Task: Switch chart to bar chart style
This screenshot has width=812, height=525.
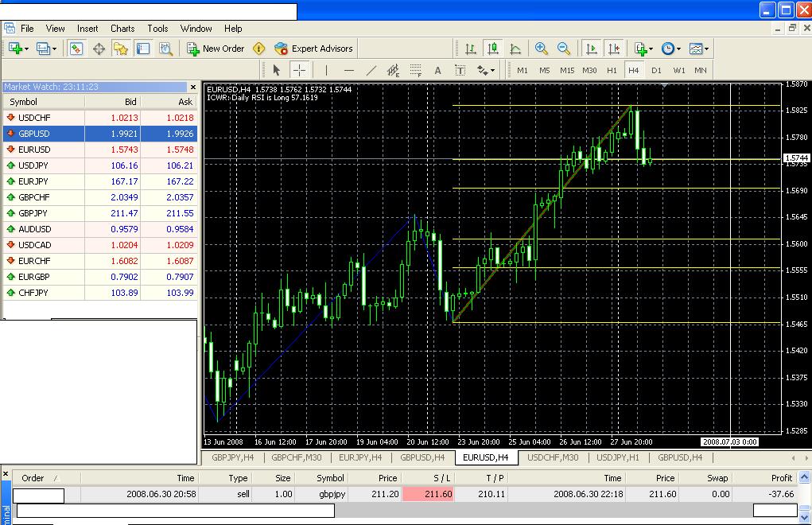Action: (x=470, y=49)
